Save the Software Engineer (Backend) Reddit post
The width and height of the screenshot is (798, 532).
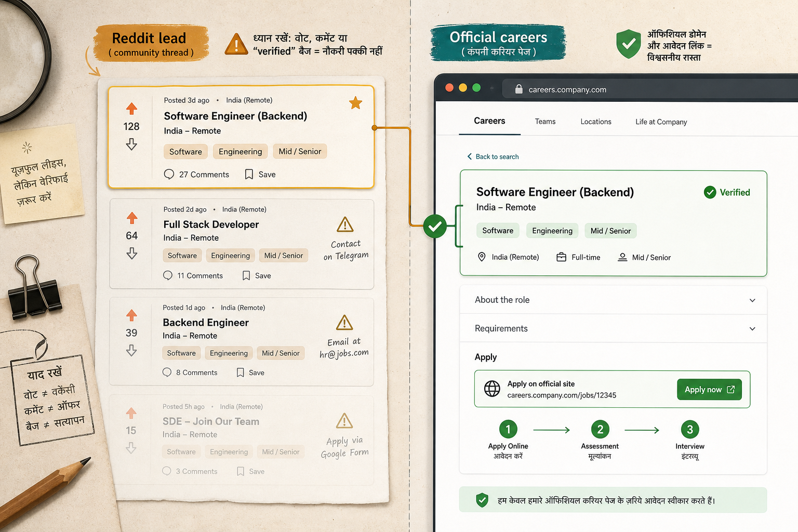[x=260, y=175]
